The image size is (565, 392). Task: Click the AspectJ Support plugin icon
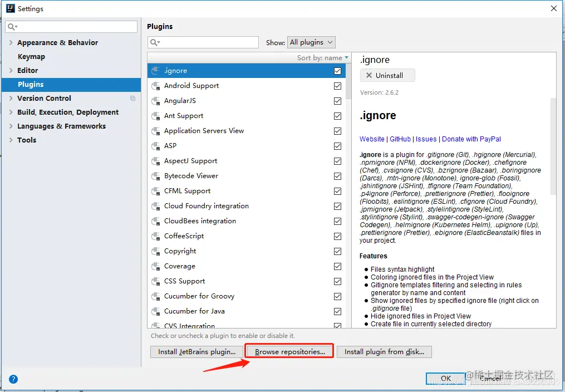pos(156,161)
